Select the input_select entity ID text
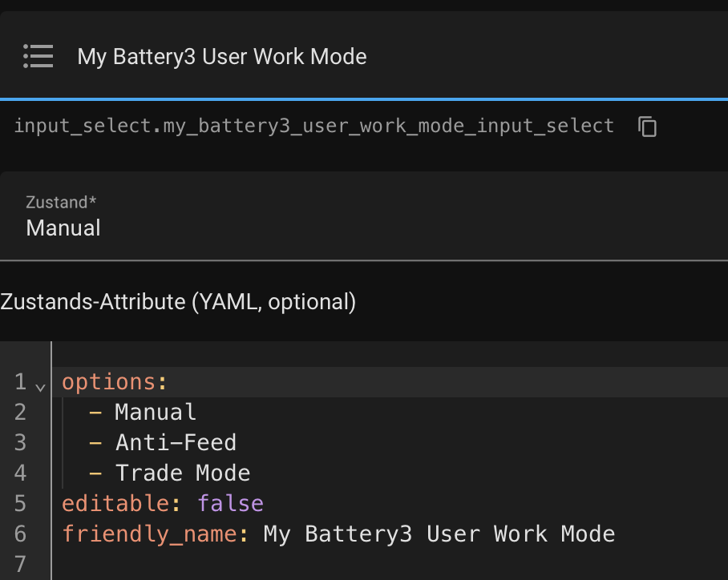Screen dimensions: 728x580 pyautogui.click(x=314, y=127)
